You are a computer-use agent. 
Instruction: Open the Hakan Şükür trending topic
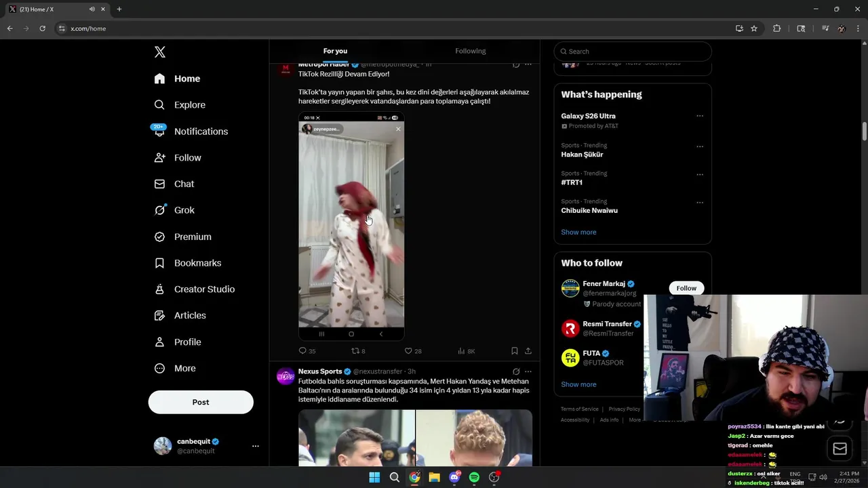582,155
